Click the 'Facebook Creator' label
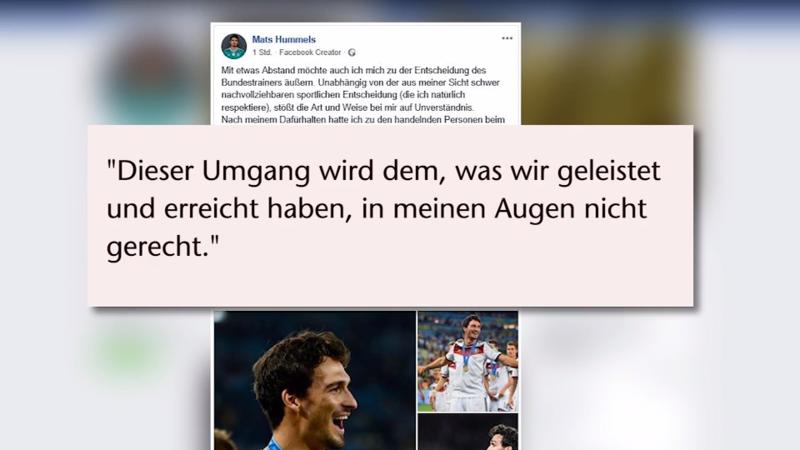Image resolution: width=800 pixels, height=450 pixels. point(310,52)
